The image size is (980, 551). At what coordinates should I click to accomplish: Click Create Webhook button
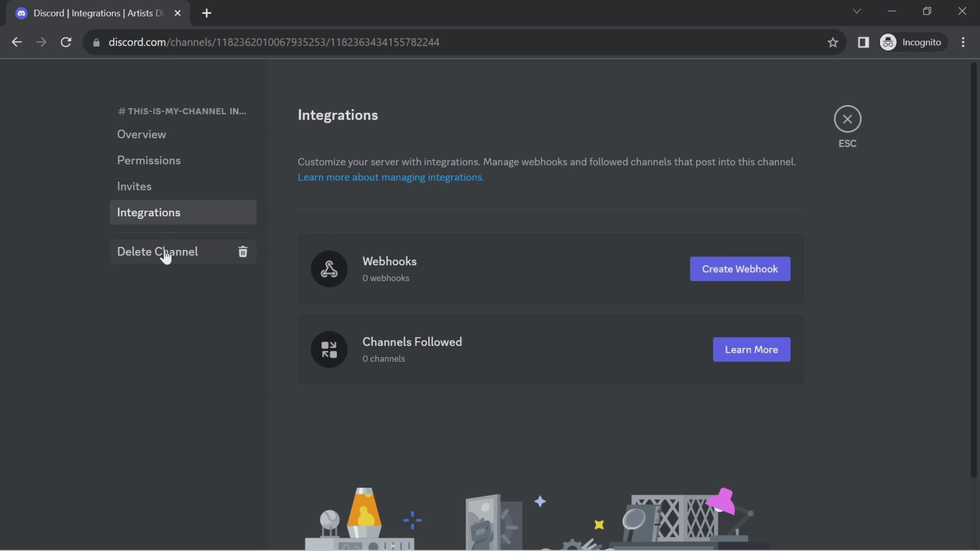pos(740,268)
